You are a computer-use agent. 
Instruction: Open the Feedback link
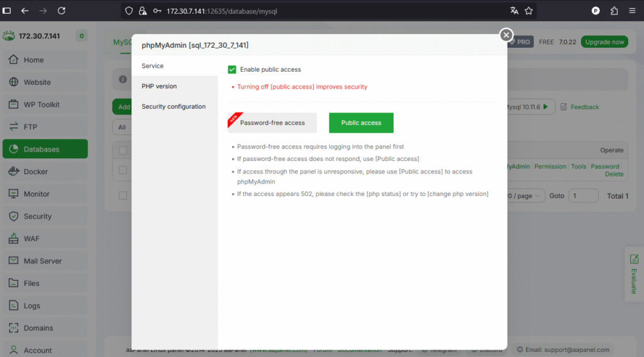[x=584, y=107]
